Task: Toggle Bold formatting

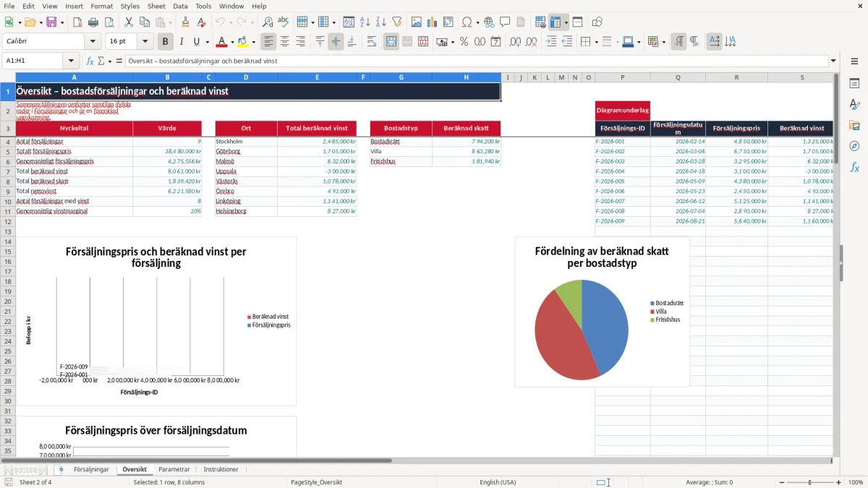Action: (166, 42)
